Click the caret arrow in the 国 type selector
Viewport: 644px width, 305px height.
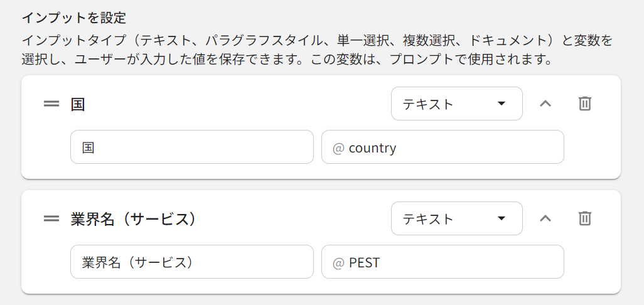[x=501, y=104]
